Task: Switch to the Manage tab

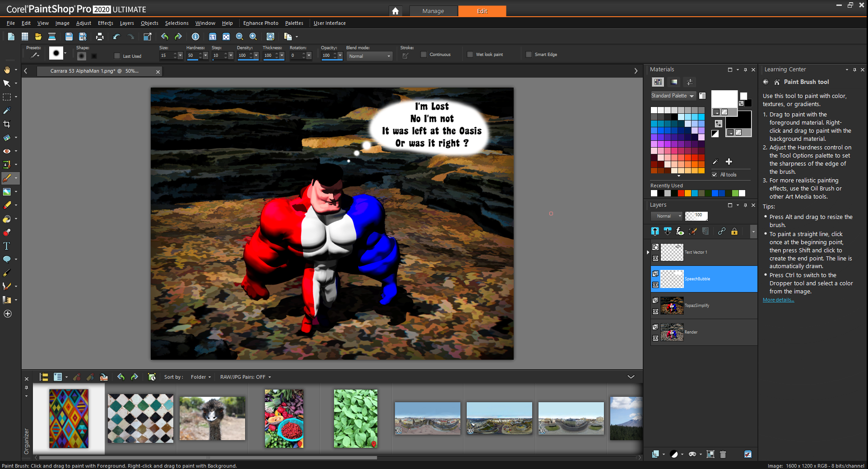Action: [433, 11]
